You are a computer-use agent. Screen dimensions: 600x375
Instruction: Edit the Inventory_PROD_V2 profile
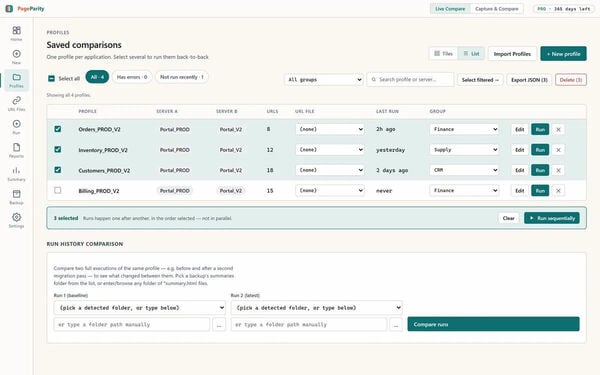tap(519, 150)
